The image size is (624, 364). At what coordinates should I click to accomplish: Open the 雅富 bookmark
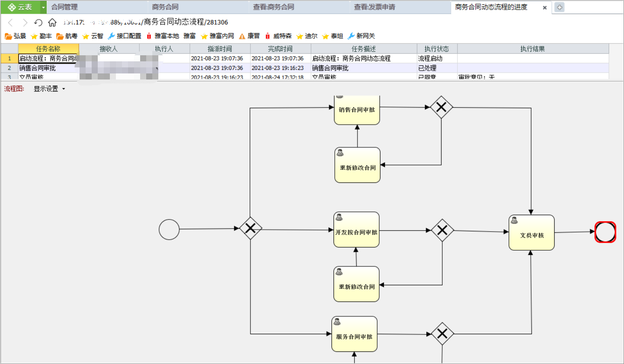189,36
